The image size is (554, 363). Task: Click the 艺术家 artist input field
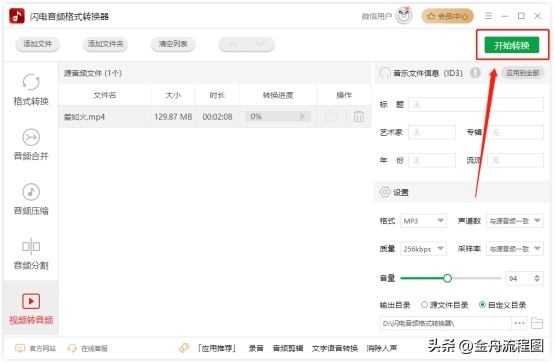(x=432, y=133)
